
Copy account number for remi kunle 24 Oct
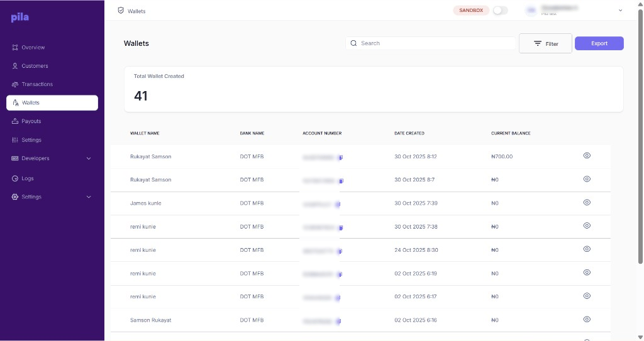pyautogui.click(x=339, y=251)
